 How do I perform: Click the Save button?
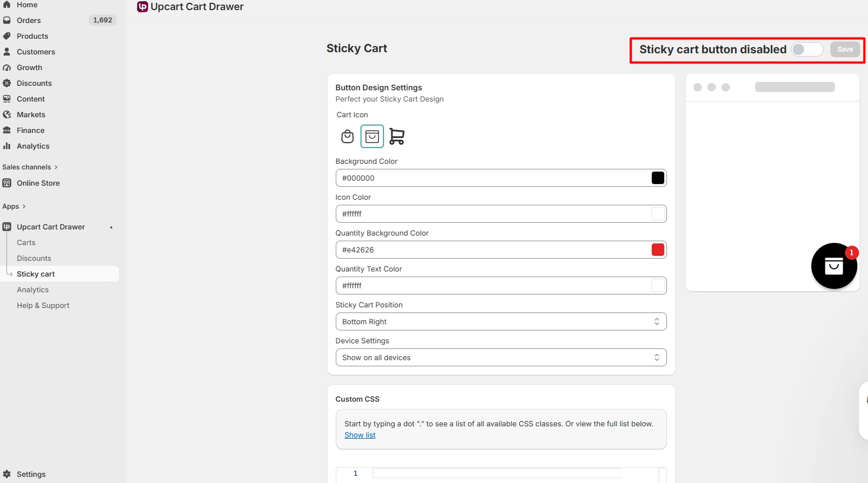pyautogui.click(x=845, y=49)
